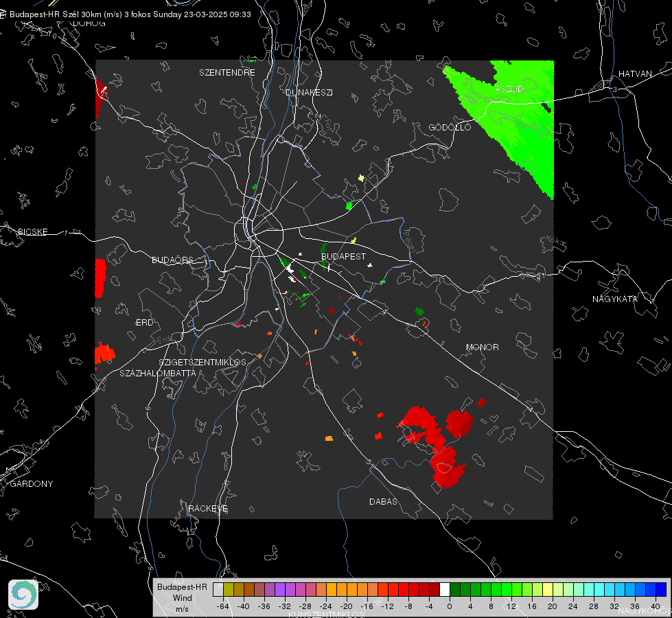Click the 0 value on the legend scale
The height and width of the screenshot is (618, 672).
pos(450,607)
